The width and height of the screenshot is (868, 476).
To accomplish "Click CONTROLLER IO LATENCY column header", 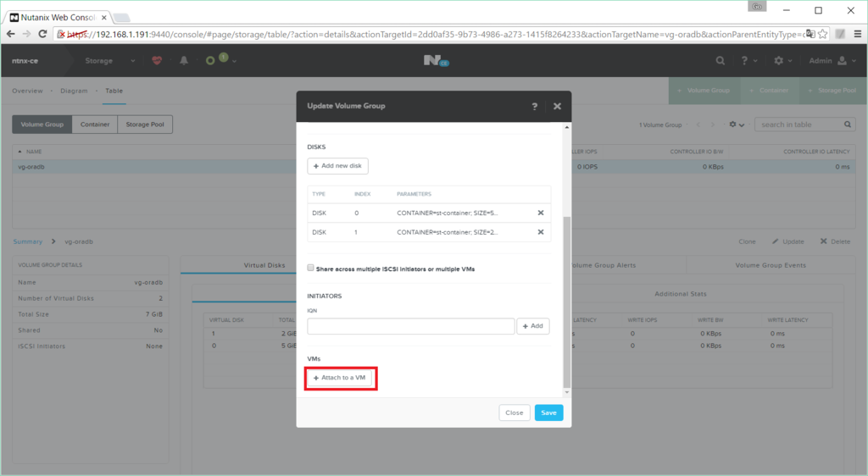I will (x=816, y=152).
